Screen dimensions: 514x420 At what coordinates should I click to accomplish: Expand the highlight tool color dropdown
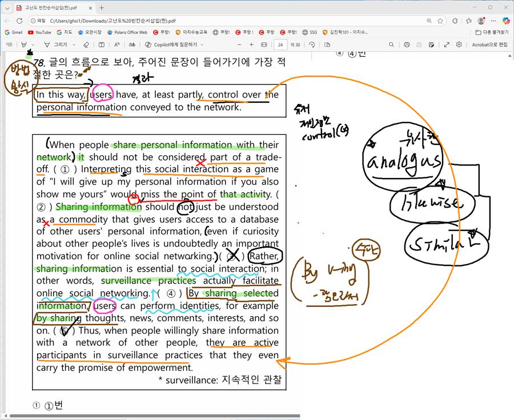click(33, 45)
